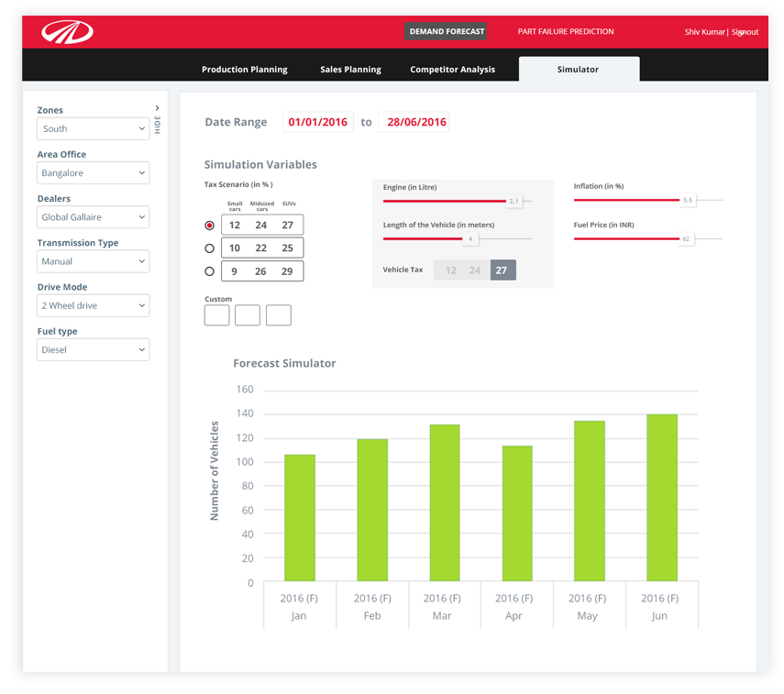Expand the Fuel type dropdown

pos(93,349)
